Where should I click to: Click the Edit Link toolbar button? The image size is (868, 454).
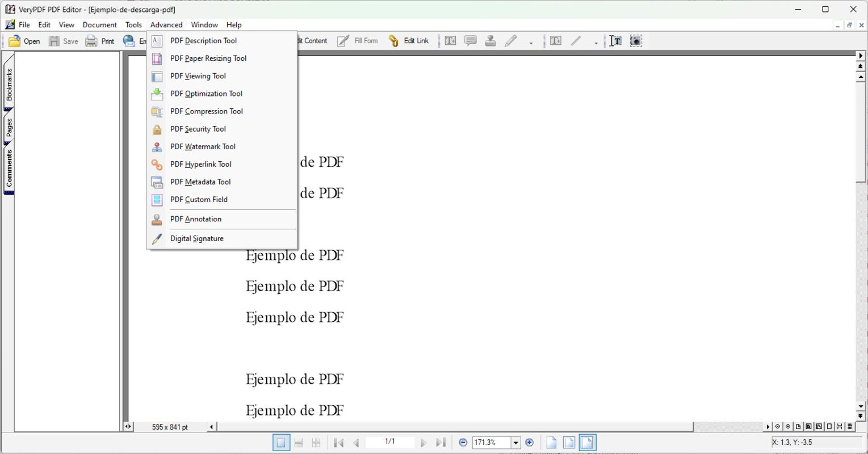coord(408,41)
